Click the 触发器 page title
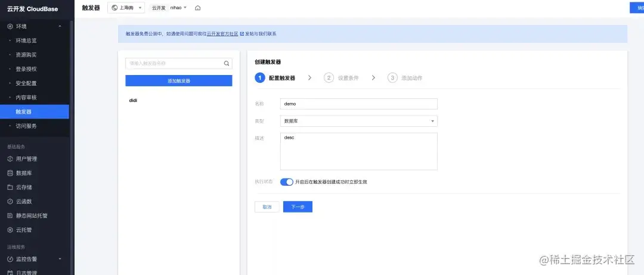 click(91, 8)
